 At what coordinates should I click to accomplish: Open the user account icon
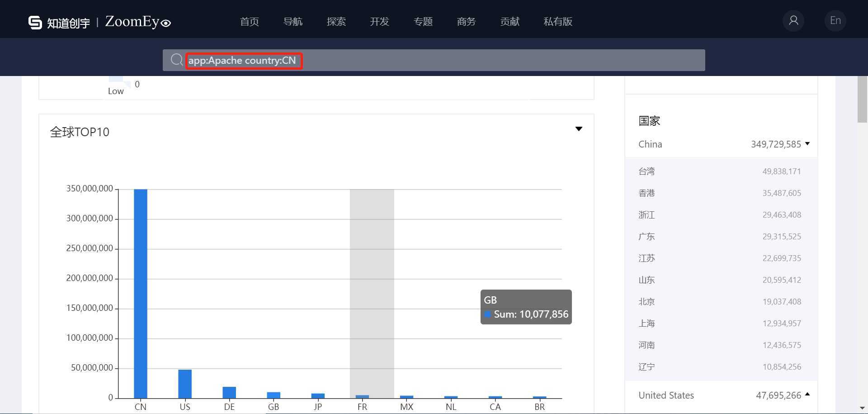pos(793,21)
